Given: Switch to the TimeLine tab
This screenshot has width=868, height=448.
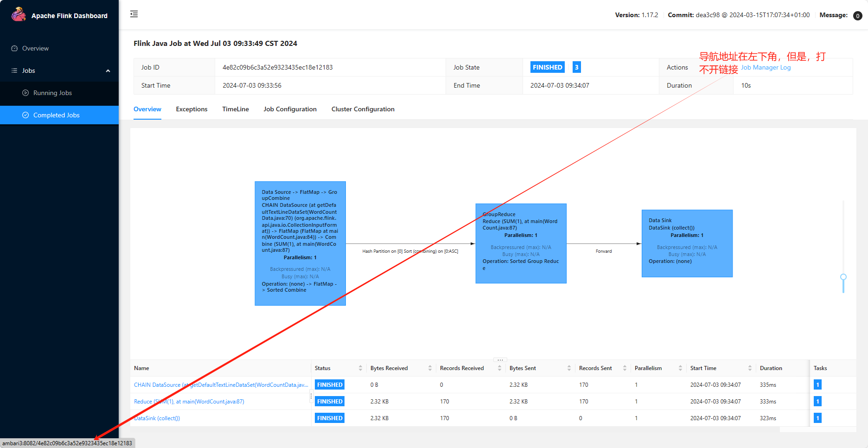Looking at the screenshot, I should click(236, 109).
